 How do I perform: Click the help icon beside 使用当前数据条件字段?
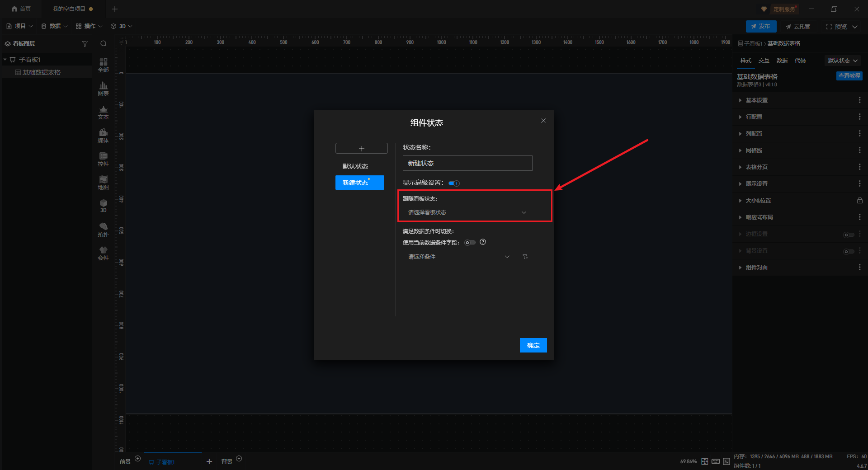483,242
